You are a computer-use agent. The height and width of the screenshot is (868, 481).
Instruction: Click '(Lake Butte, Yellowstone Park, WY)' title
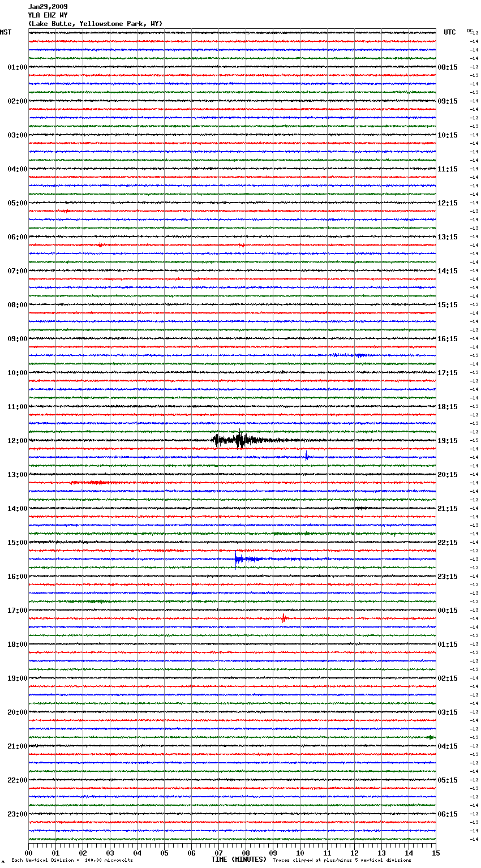pyautogui.click(x=95, y=24)
